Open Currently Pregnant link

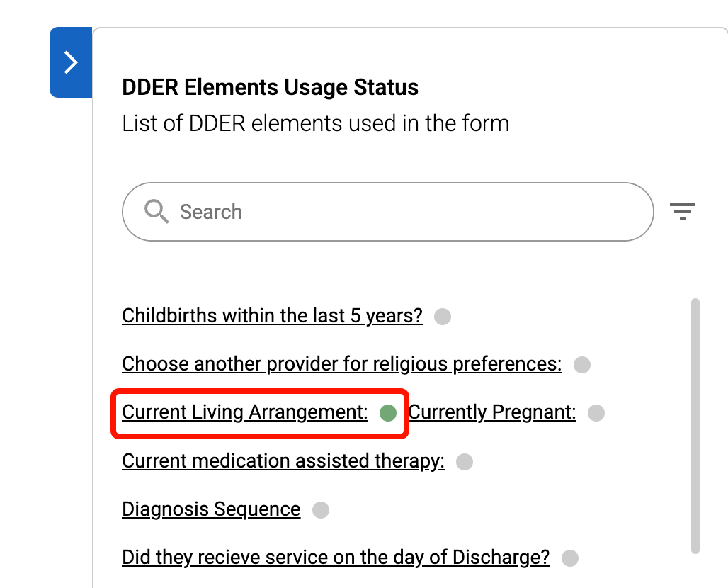[x=493, y=412]
